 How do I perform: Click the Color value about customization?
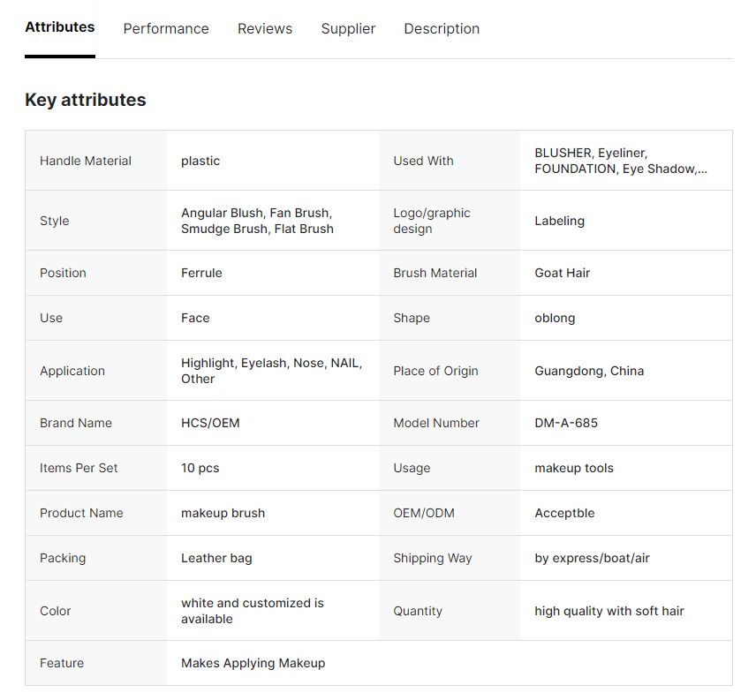252,611
